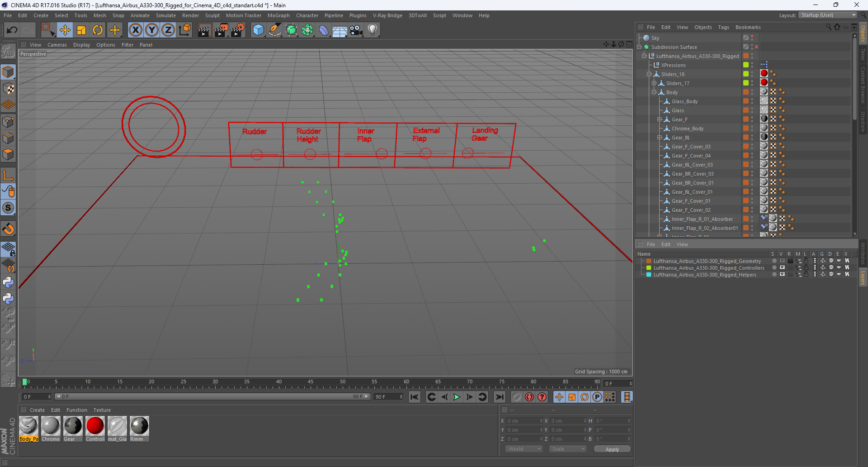The image size is (868, 467).
Task: Select the Scale tool icon
Action: pos(81,30)
